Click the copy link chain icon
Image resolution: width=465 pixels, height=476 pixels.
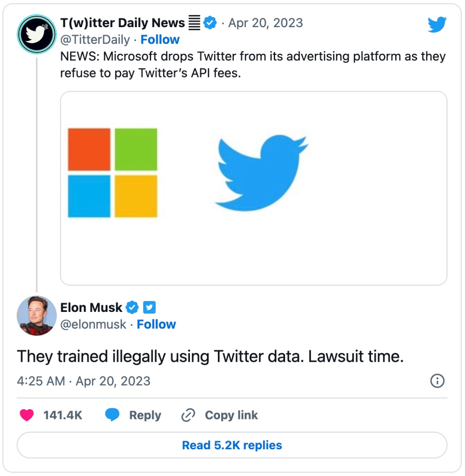pyautogui.click(x=189, y=415)
